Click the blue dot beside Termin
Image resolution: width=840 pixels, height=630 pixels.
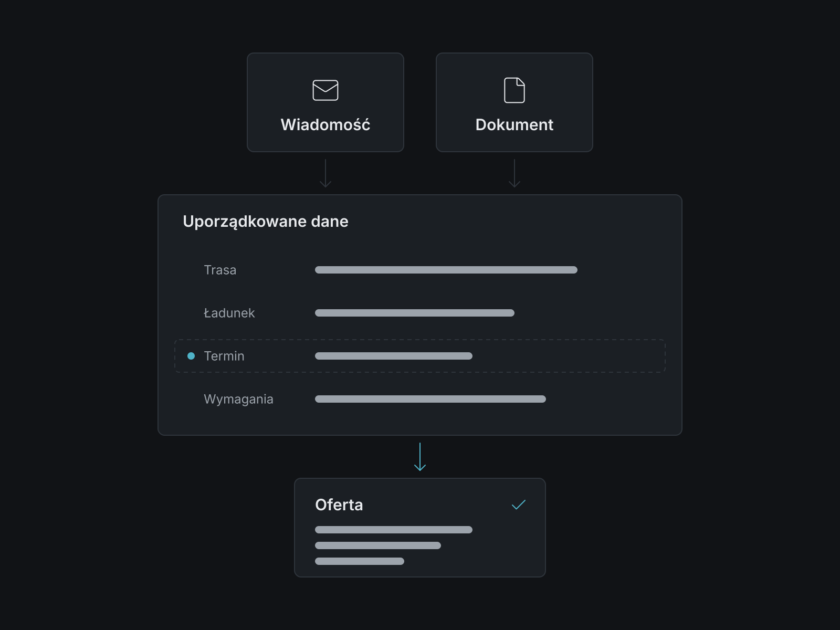click(x=191, y=356)
